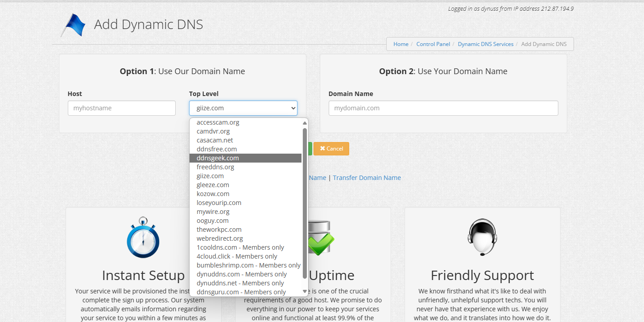Choose casacam.net in the dropdown
Viewport: 644px width, 322px height.
pyautogui.click(x=245, y=140)
